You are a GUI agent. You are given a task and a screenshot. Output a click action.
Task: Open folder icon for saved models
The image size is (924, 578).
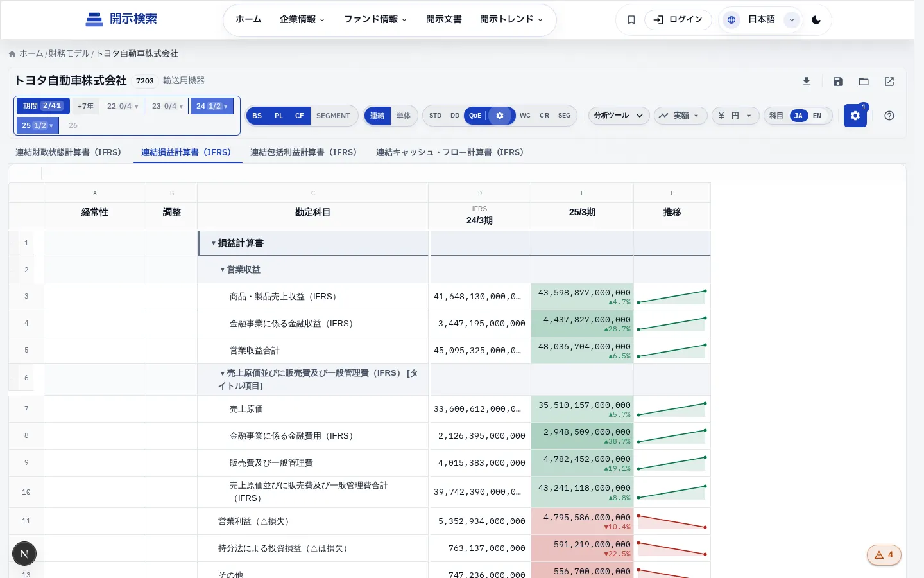click(864, 82)
